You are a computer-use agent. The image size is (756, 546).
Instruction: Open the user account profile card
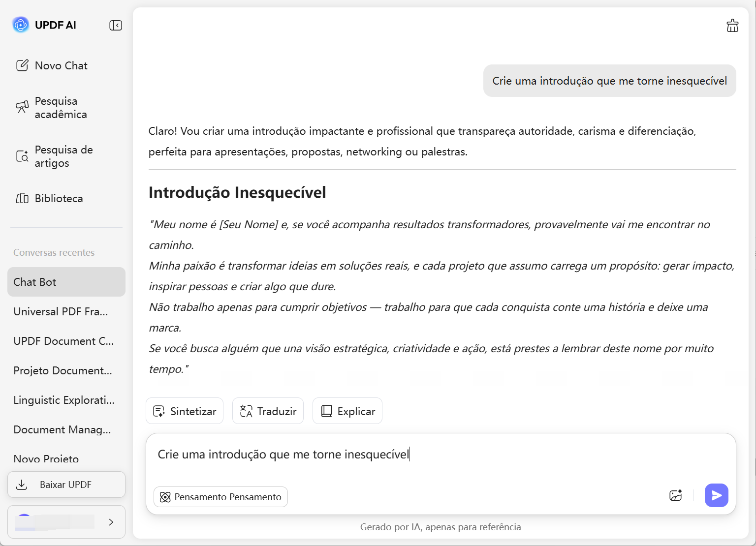66,522
